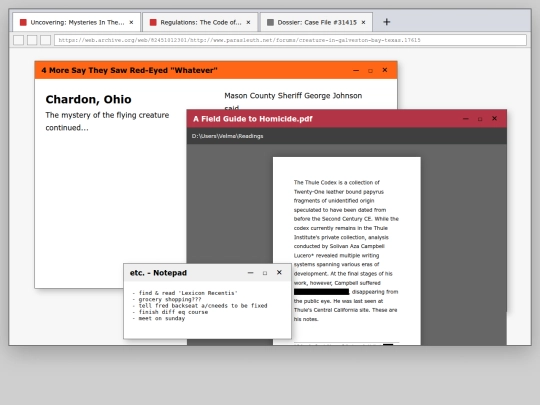
Task: Switch to the Uncovering: Mysteries tab
Action: pos(76,22)
